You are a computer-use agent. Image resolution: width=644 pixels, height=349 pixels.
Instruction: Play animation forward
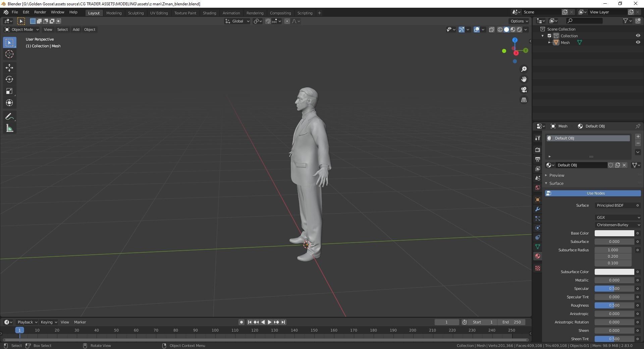[x=269, y=322]
